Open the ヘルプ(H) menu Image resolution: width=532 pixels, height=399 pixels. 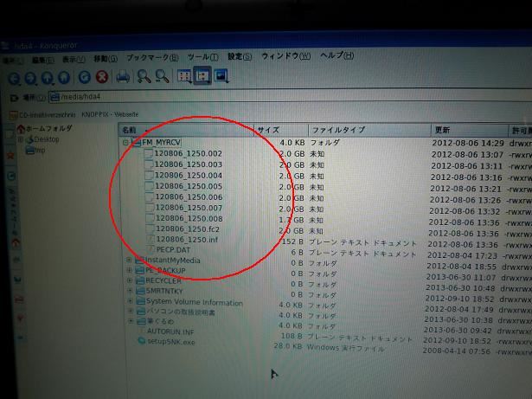coord(337,55)
